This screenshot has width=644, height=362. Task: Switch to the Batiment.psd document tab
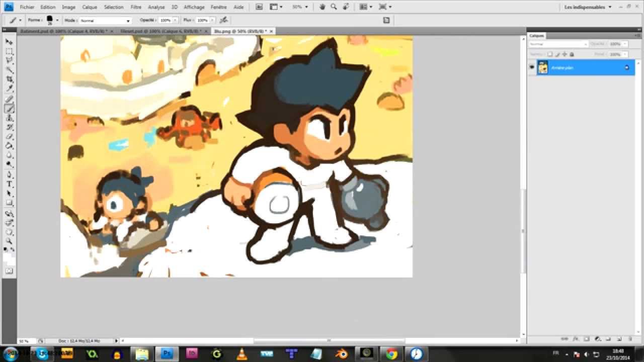click(64, 31)
